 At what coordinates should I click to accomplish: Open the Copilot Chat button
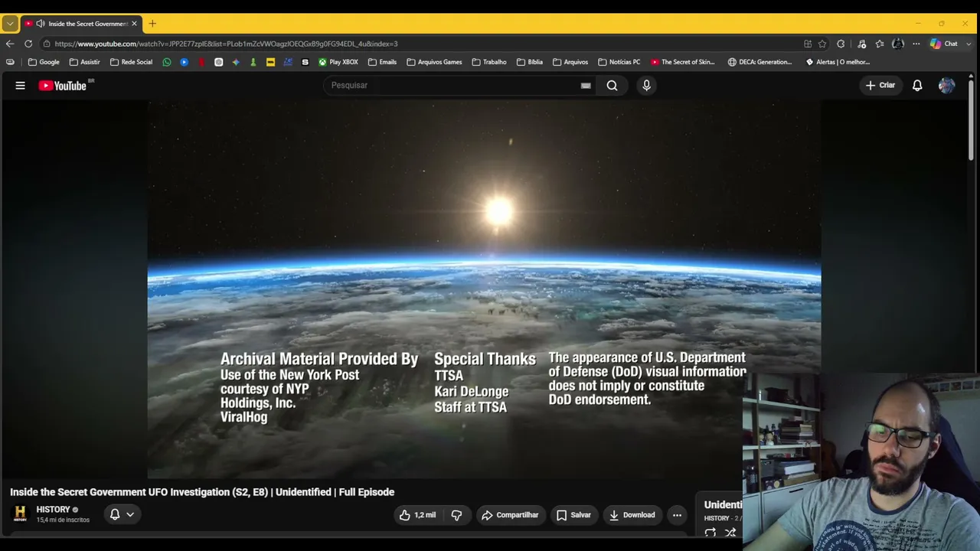click(943, 44)
